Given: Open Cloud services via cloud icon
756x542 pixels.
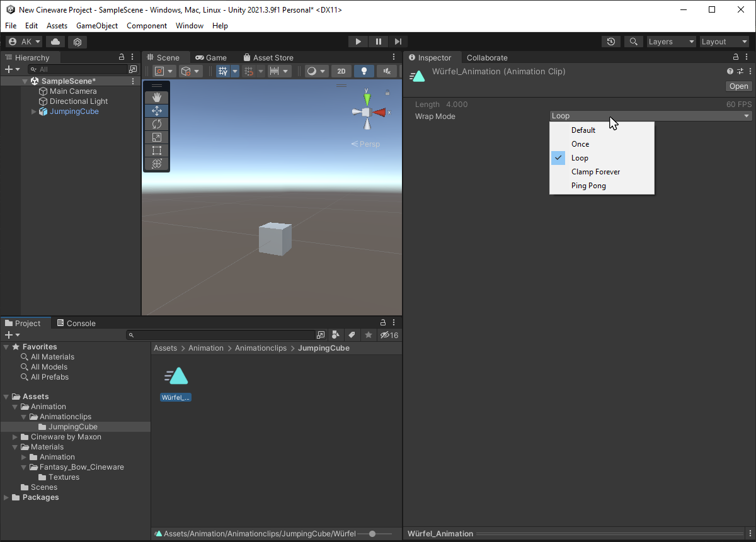Looking at the screenshot, I should pos(55,42).
